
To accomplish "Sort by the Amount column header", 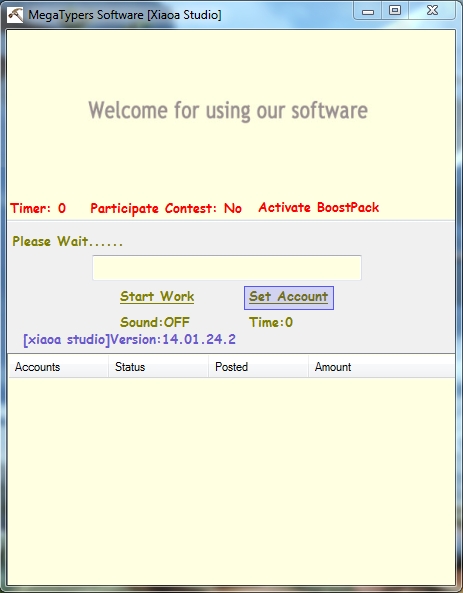I will pos(382,367).
